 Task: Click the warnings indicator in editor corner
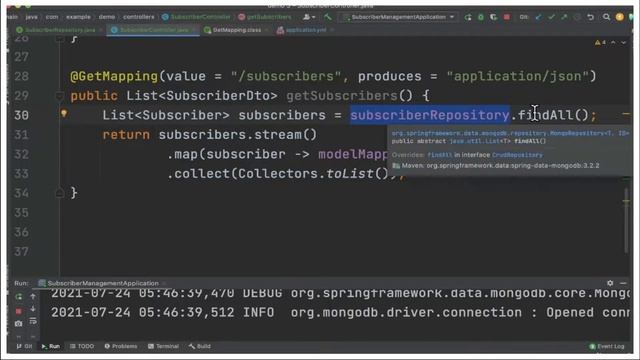pyautogui.click(x=600, y=42)
